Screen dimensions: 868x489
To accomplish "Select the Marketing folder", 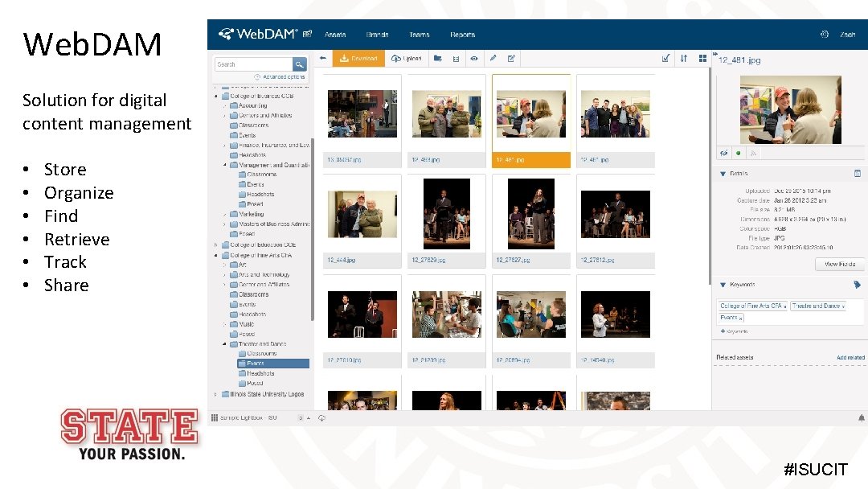I will tap(247, 214).
